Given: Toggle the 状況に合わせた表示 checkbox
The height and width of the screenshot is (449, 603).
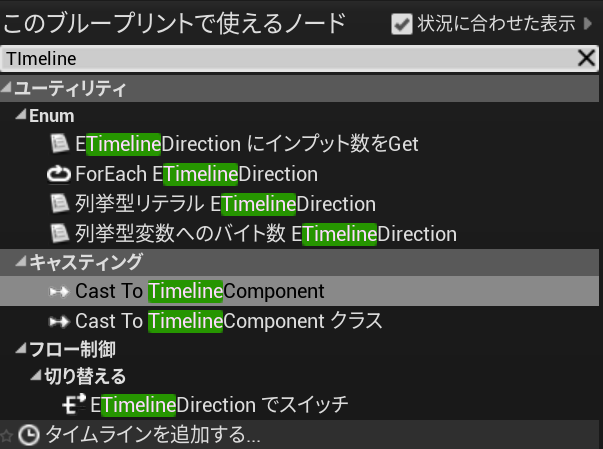Looking at the screenshot, I should (402, 23).
